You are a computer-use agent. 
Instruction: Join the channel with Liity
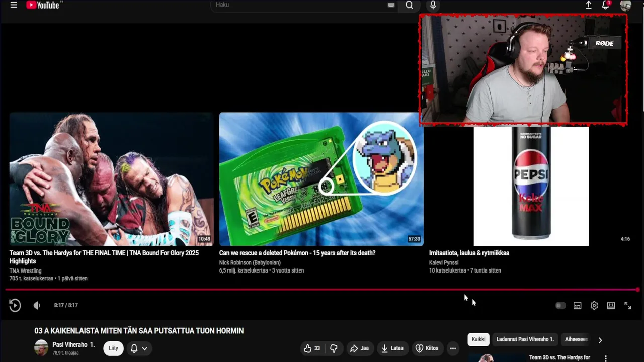pos(113,348)
